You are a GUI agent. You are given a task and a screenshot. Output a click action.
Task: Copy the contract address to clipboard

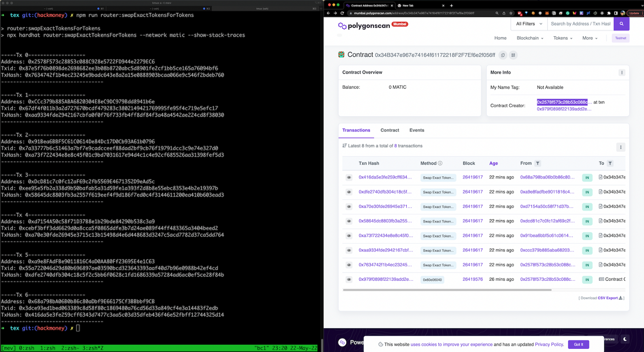coord(503,55)
